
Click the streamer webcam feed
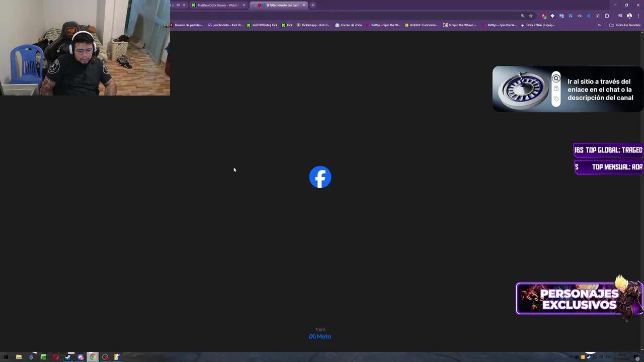click(85, 48)
